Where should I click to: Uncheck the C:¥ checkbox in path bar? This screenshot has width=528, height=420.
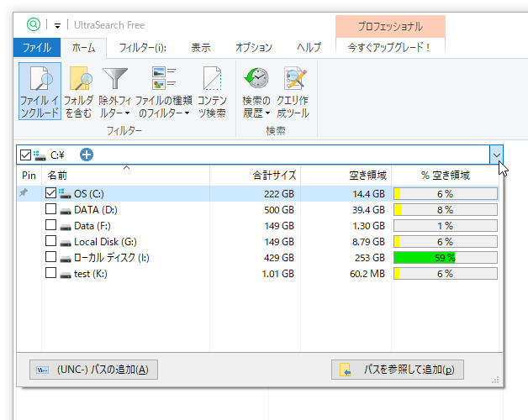(25, 155)
